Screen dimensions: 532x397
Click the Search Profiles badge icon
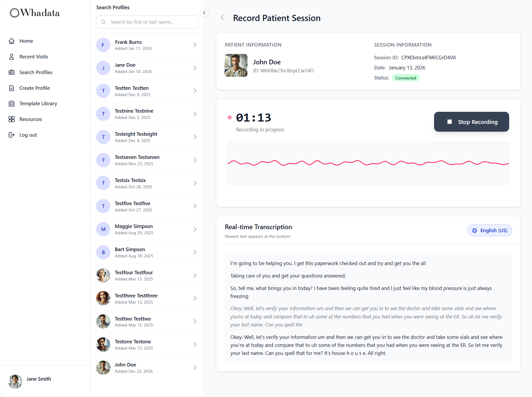click(x=12, y=72)
